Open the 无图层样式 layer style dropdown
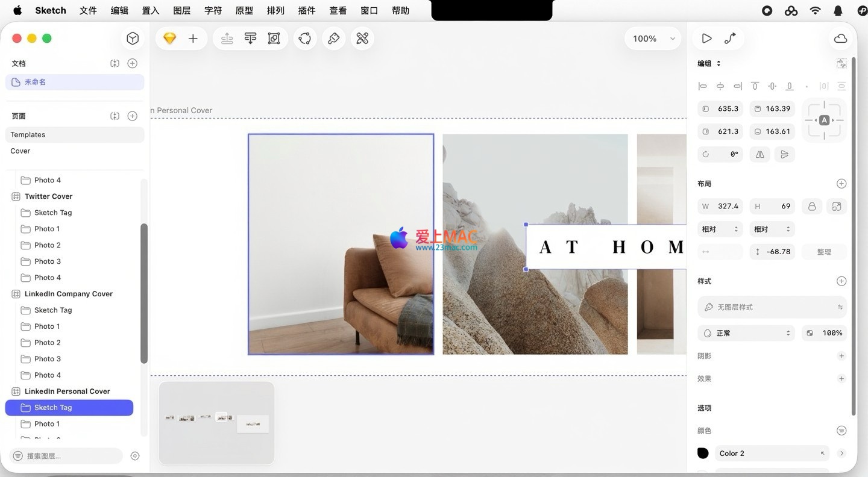The image size is (868, 477). (x=772, y=307)
